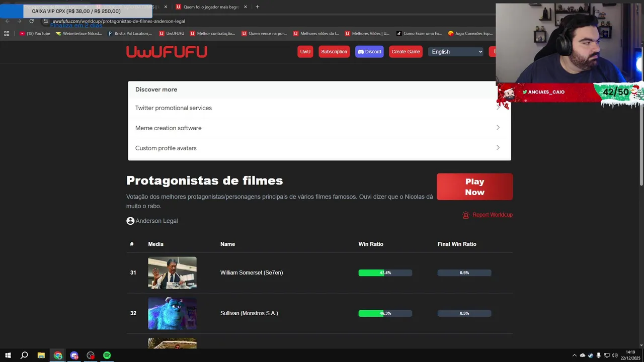Image resolution: width=644 pixels, height=362 pixels.
Task: Open a new browser tab
Action: tap(257, 7)
